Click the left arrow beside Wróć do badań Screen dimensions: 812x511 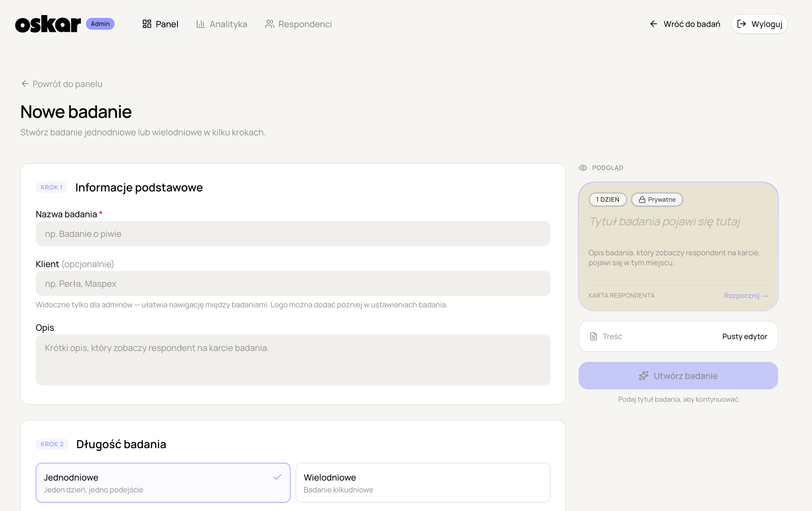pyautogui.click(x=653, y=24)
